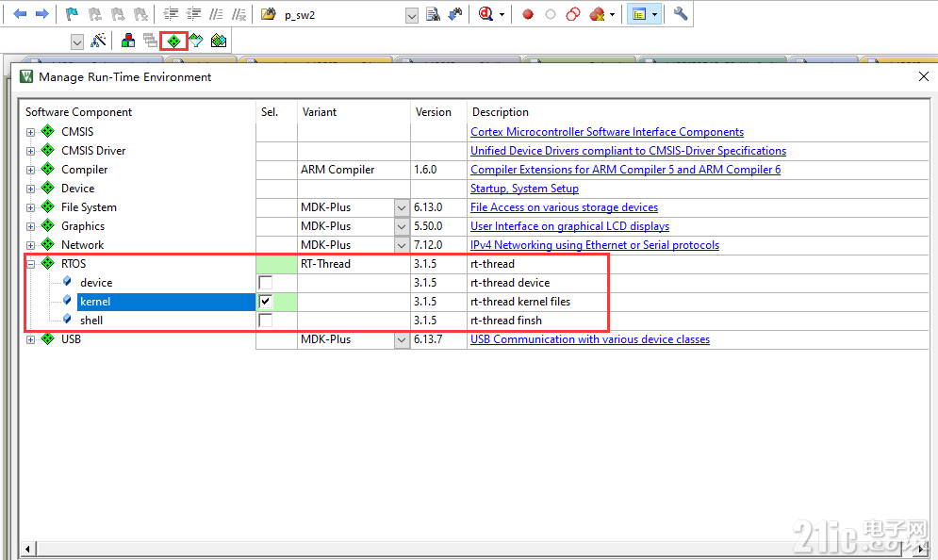Open Find in Files folder icon
This screenshot has height=560, width=938.
[269, 14]
